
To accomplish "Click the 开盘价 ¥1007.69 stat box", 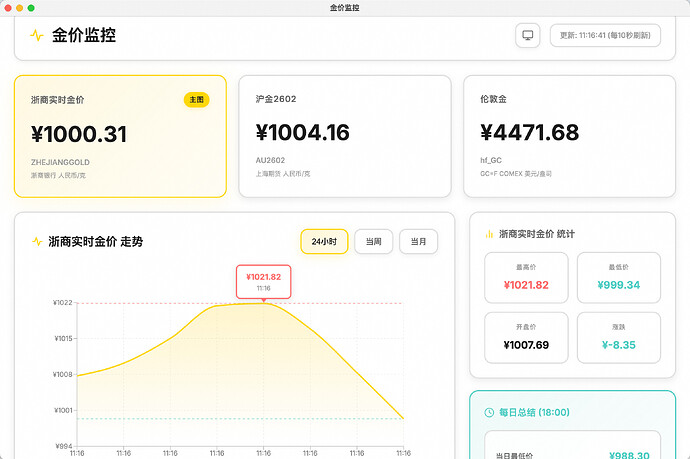I will 526,337.
